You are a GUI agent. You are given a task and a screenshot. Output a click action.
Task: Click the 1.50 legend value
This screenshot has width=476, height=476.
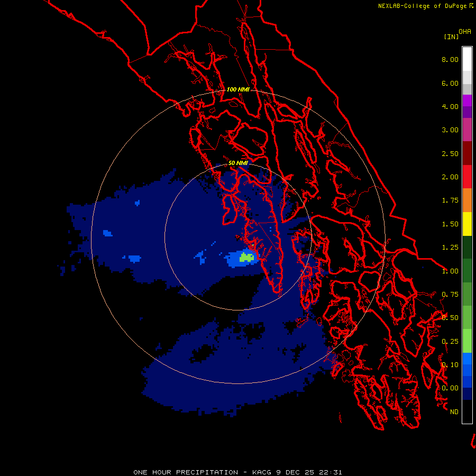(450, 224)
